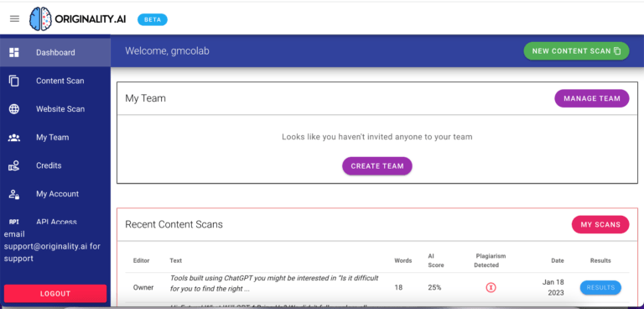Start a New Content Scan
The height and width of the screenshot is (309, 644).
coord(576,51)
